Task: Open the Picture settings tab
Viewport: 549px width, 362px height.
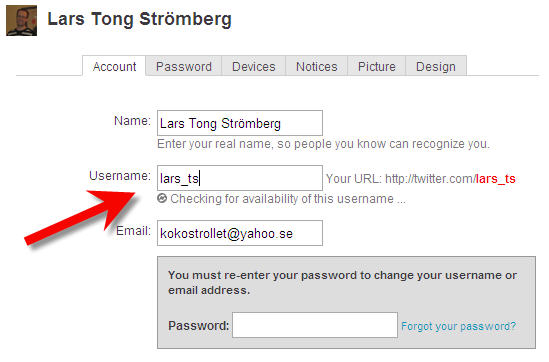Action: tap(377, 66)
